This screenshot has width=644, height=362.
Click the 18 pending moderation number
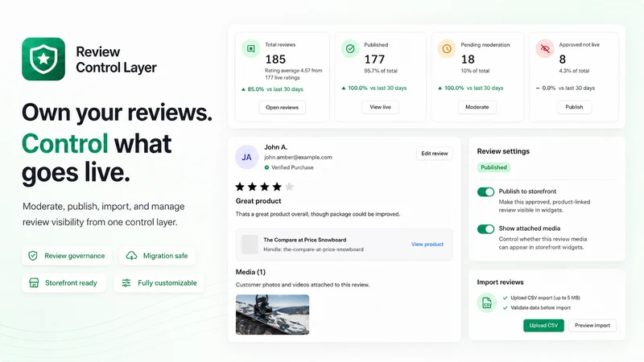(468, 60)
